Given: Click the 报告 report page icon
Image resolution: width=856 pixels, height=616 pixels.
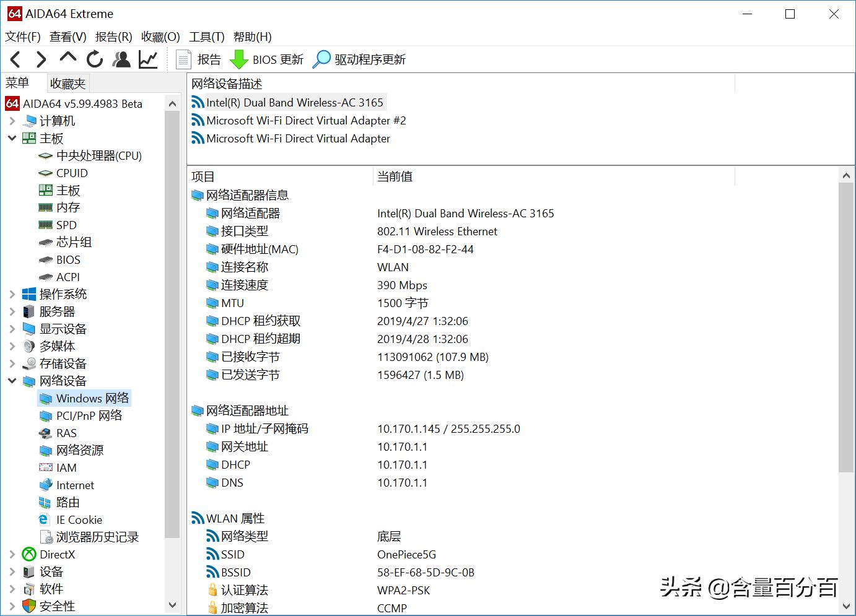Looking at the screenshot, I should tap(183, 59).
